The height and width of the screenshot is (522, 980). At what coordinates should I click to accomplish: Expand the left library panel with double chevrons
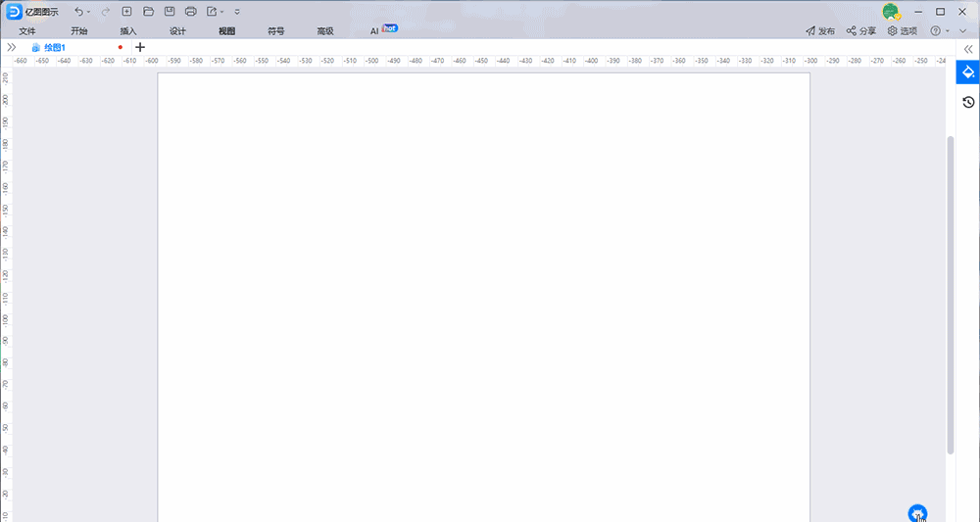(11, 47)
